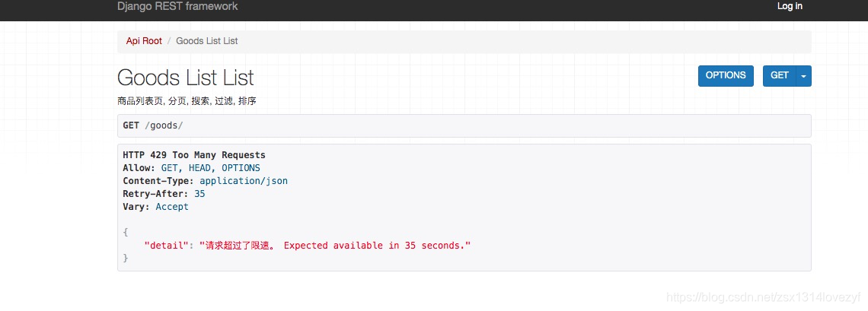Viewport: 868px width, 311px height.
Task: Click the Log in link
Action: [x=790, y=7]
